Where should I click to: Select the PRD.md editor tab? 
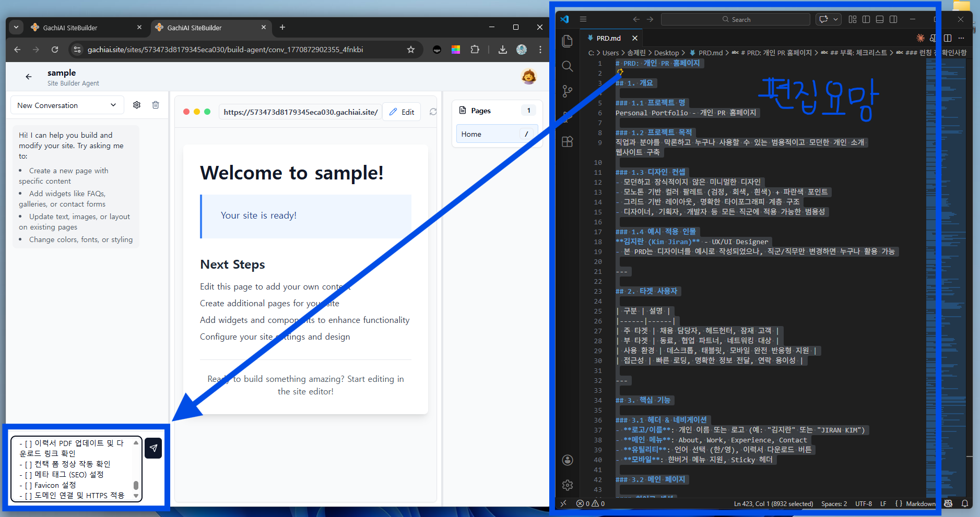click(x=608, y=38)
